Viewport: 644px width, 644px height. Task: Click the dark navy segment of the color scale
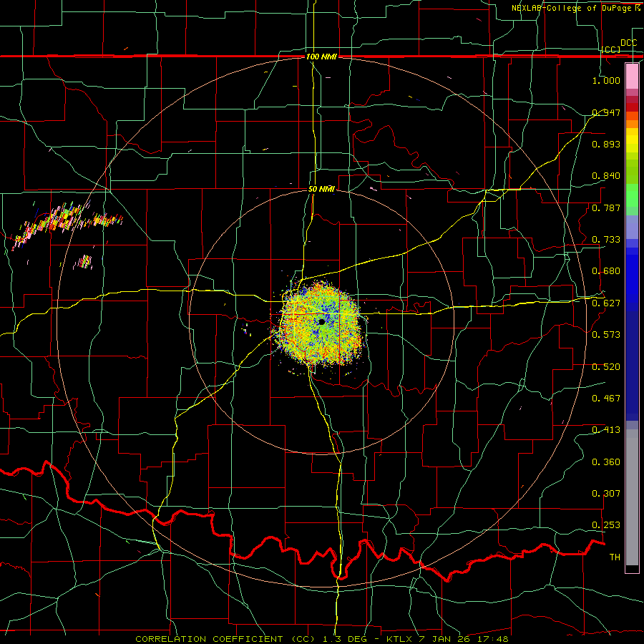coord(632,366)
